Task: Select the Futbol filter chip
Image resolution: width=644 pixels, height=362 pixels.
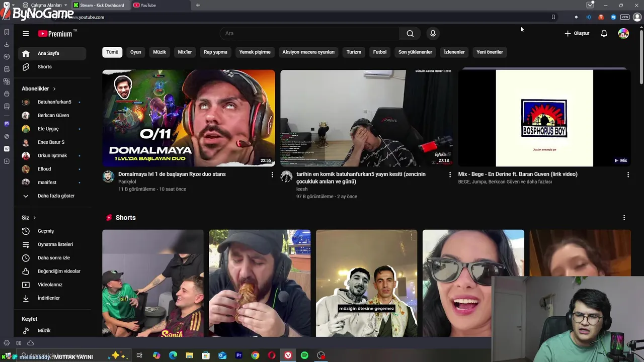Action: pos(380,52)
